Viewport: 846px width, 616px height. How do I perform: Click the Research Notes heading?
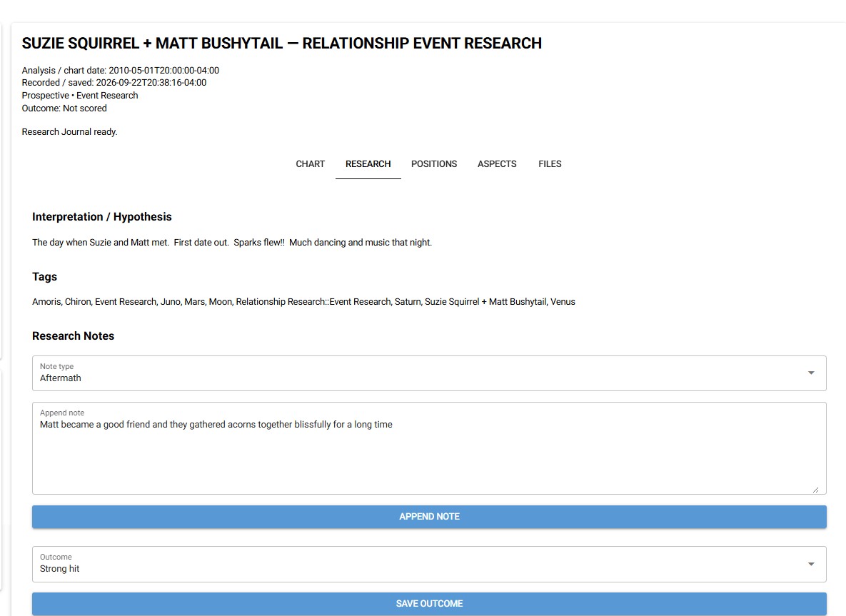(74, 336)
